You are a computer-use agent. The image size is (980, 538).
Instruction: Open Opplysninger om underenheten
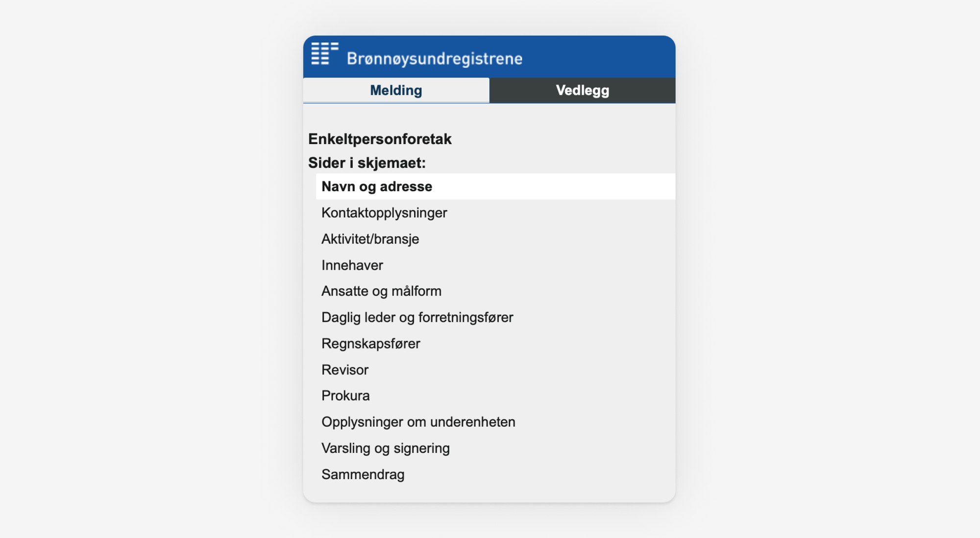418,422
